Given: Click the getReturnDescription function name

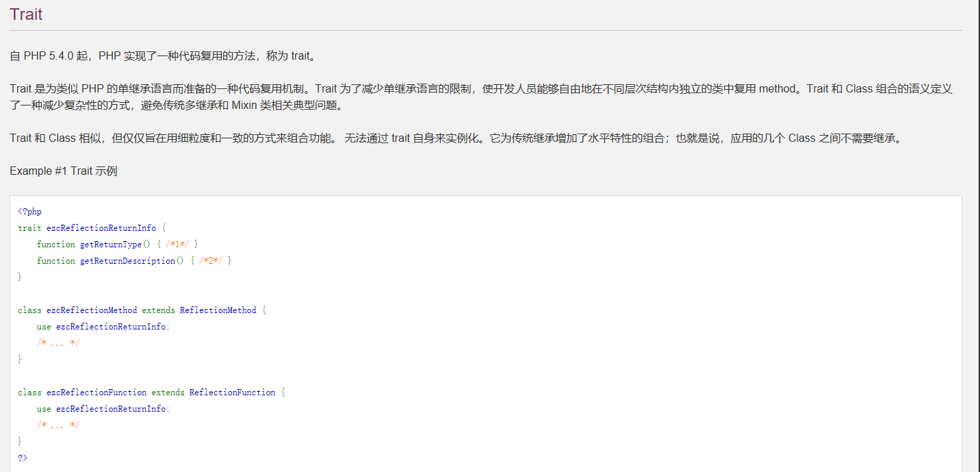Looking at the screenshot, I should [x=127, y=261].
